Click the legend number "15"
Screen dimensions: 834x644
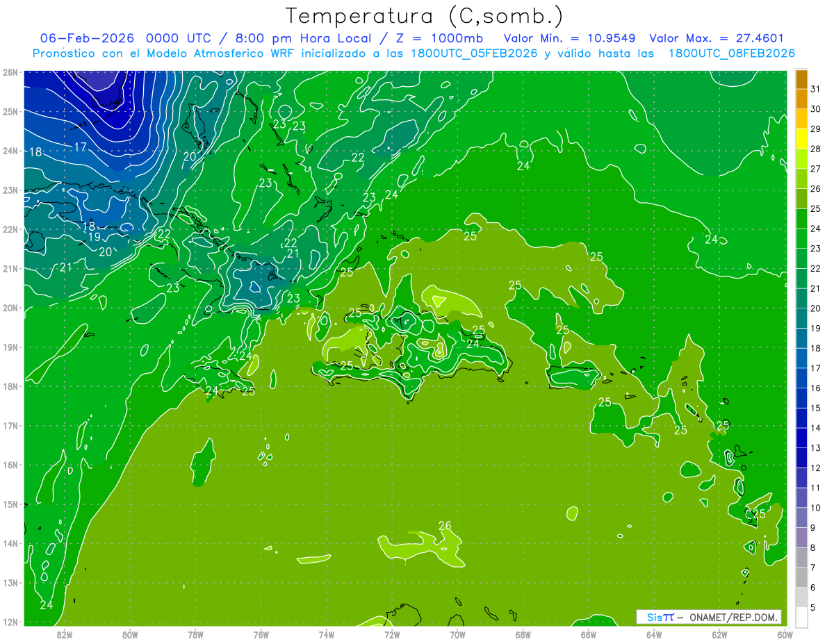[x=816, y=408]
